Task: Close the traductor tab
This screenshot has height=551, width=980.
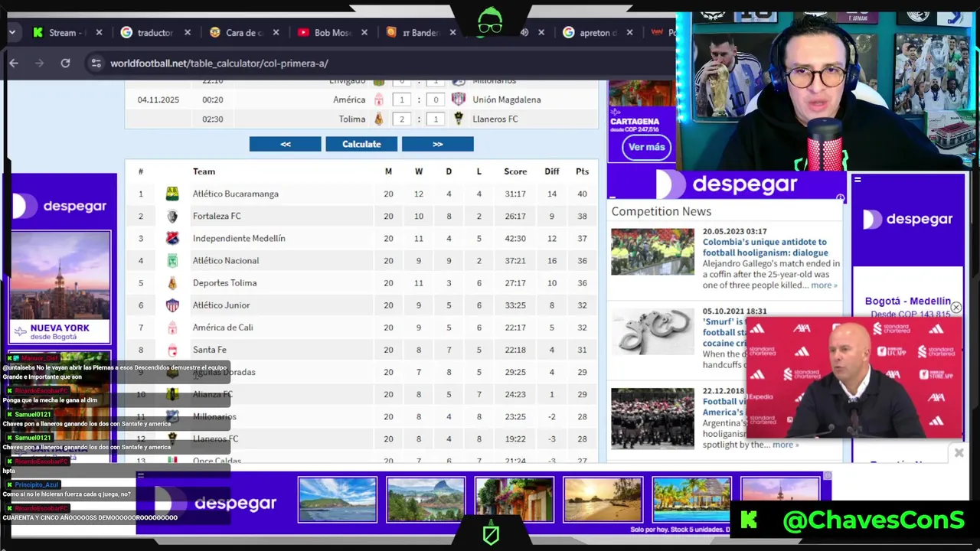Action: (188, 33)
